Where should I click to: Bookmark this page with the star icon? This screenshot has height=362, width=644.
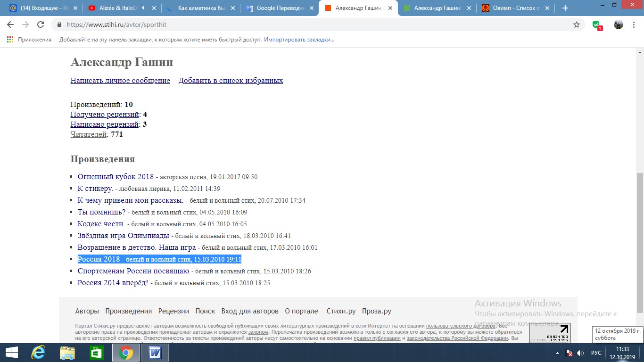[577, 25]
